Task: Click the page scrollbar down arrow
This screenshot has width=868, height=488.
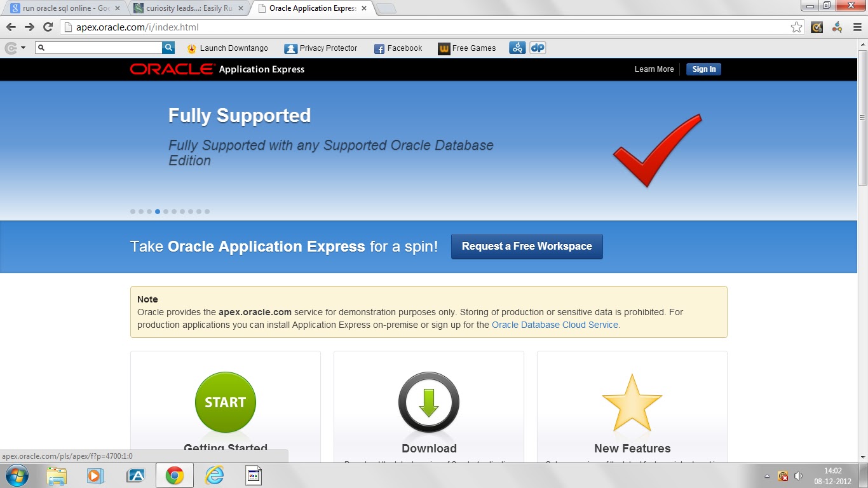Action: 862,456
